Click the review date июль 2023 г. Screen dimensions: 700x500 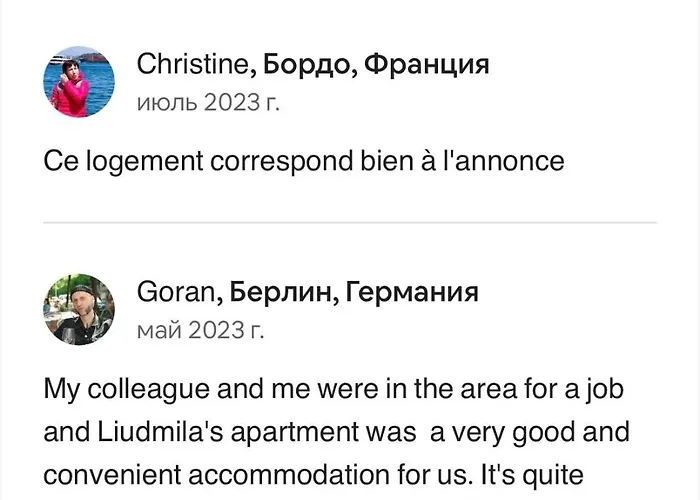tap(208, 103)
